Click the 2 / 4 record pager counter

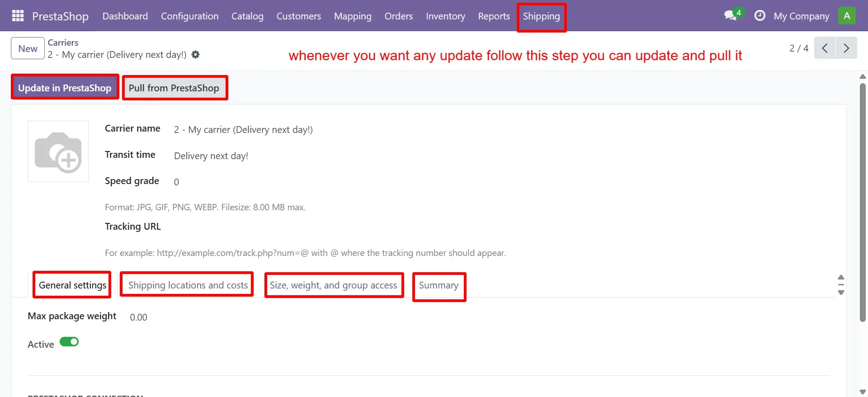[799, 48]
